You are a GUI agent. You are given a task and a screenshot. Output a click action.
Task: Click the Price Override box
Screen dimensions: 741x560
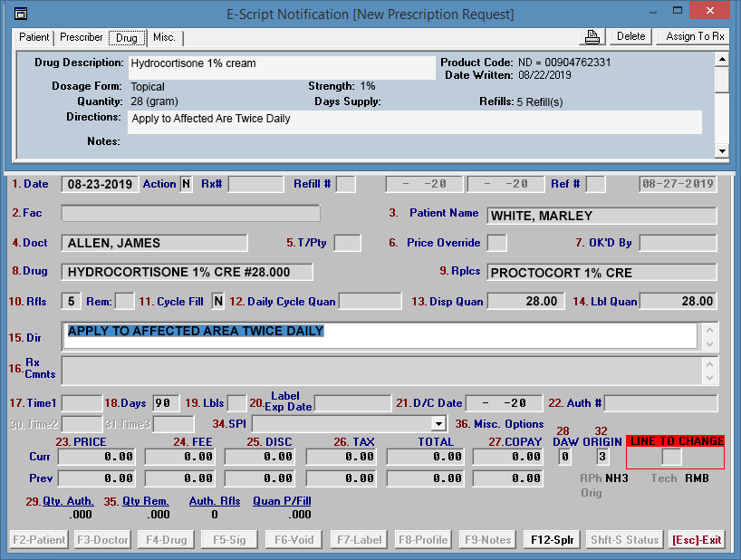pos(496,243)
